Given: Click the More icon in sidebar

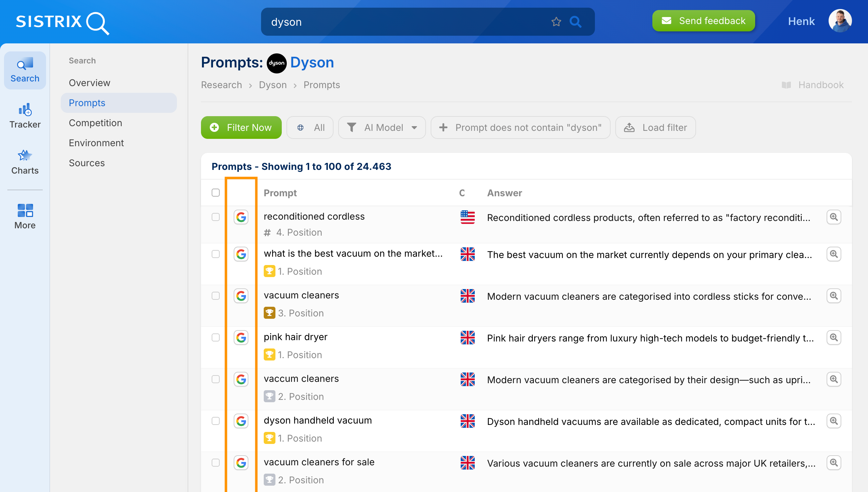Looking at the screenshot, I should (x=25, y=216).
